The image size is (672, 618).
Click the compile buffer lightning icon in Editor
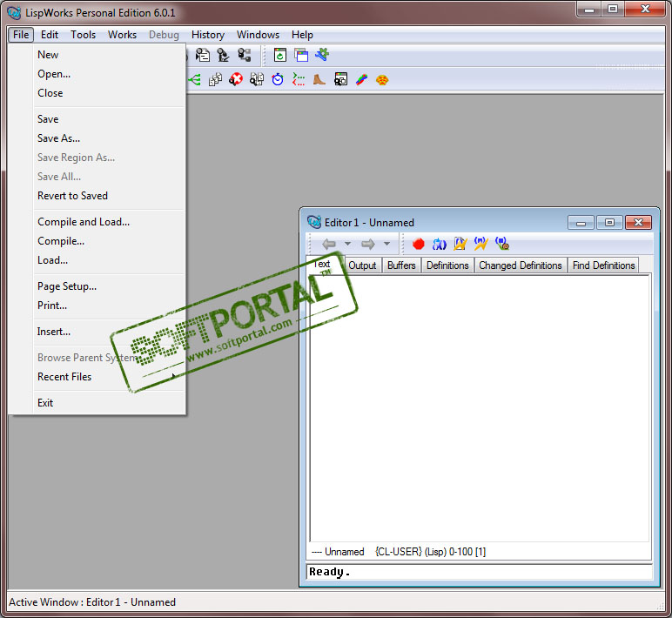coord(460,244)
